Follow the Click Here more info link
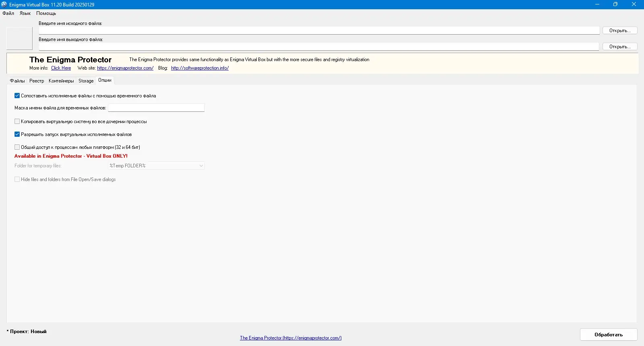 (61, 68)
